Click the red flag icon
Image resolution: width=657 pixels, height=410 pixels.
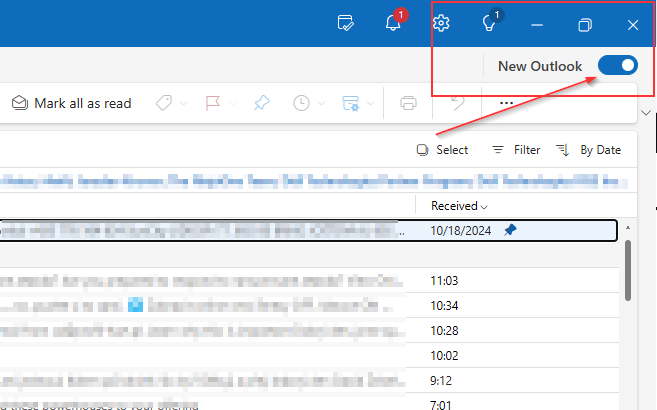[x=213, y=103]
